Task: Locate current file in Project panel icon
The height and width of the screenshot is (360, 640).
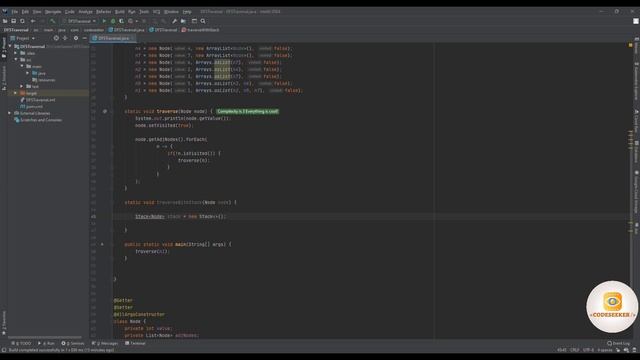Action: [x=56, y=38]
